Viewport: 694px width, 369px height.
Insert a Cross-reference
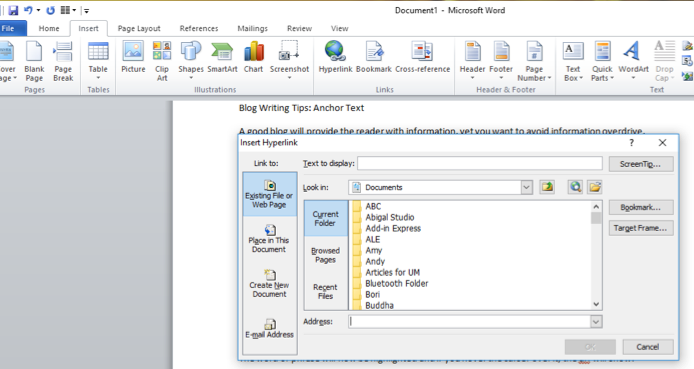(x=423, y=58)
